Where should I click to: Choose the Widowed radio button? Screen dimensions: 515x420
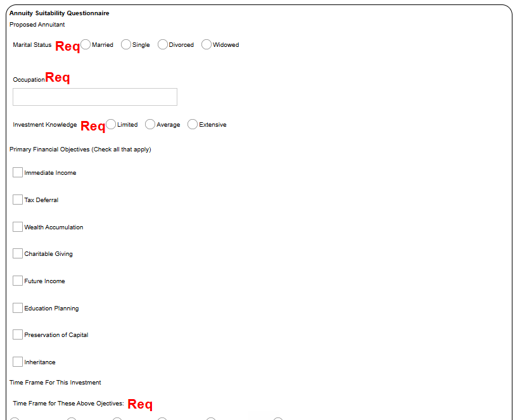coord(207,44)
